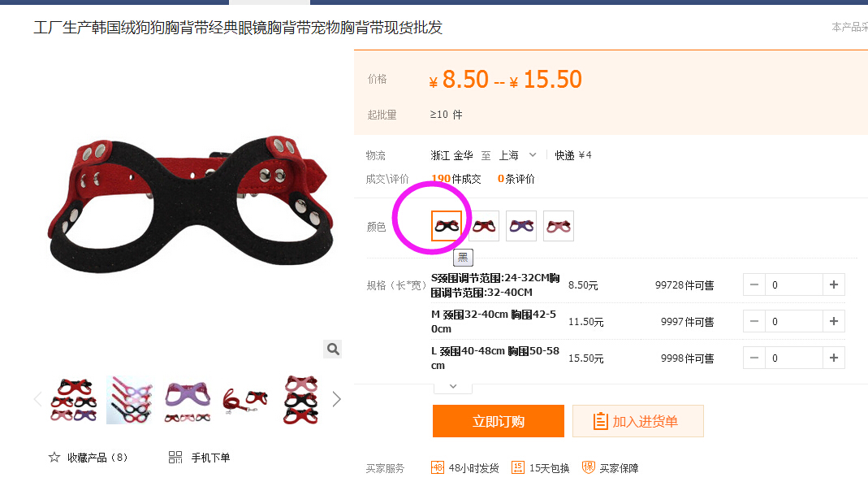Increase quantity for the 8.50元 S size
Image resolution: width=868 pixels, height=482 pixels.
(834, 284)
